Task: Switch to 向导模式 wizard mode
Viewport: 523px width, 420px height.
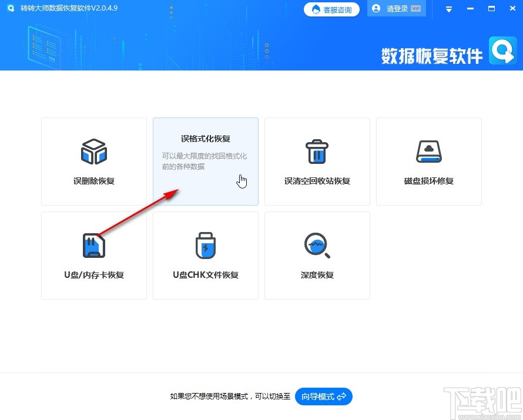Action: tap(324, 397)
